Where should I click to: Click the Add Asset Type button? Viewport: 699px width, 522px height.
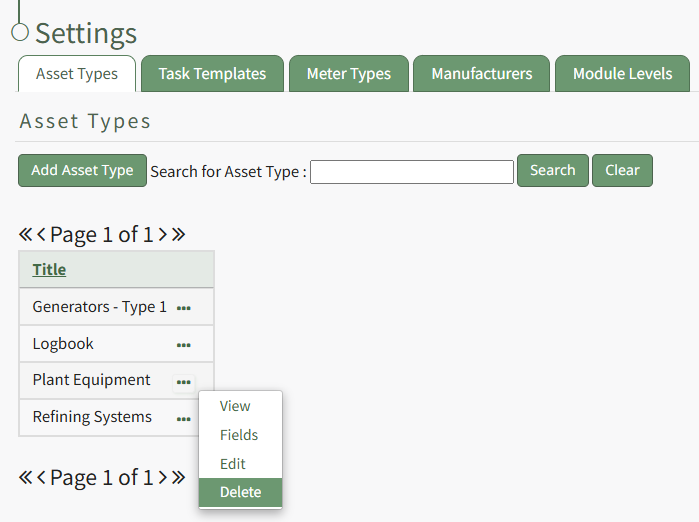(x=82, y=171)
